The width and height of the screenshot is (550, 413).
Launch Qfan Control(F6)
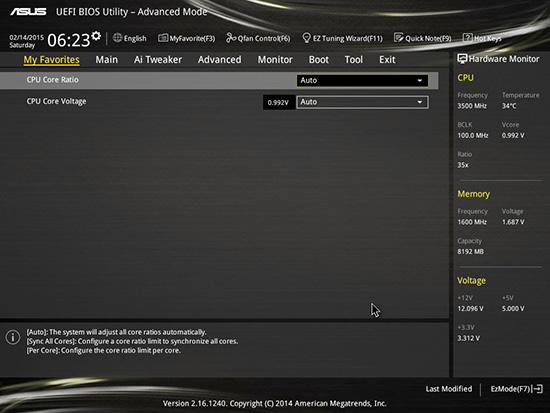pos(258,38)
